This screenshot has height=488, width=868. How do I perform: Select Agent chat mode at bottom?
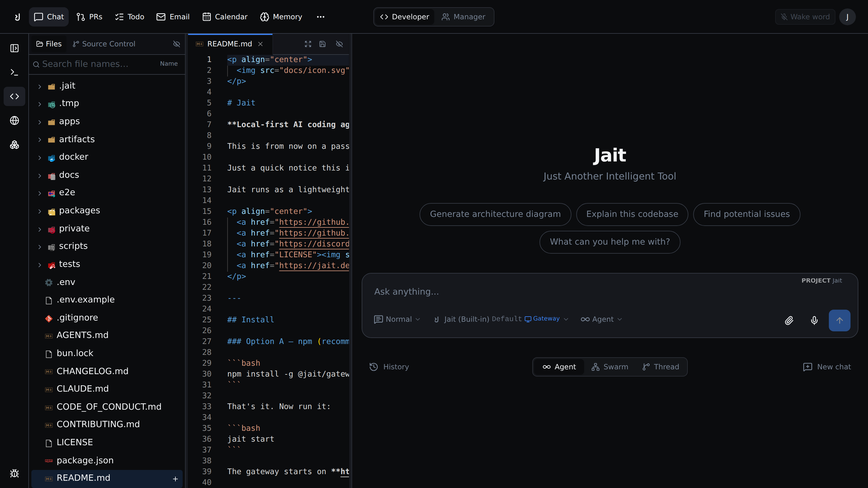point(559,367)
